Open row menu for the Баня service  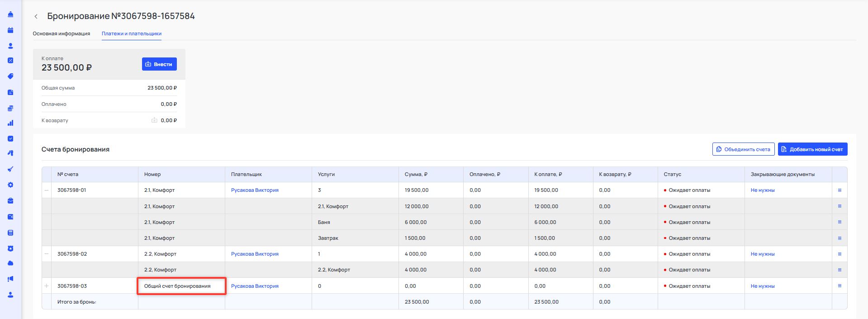point(840,222)
